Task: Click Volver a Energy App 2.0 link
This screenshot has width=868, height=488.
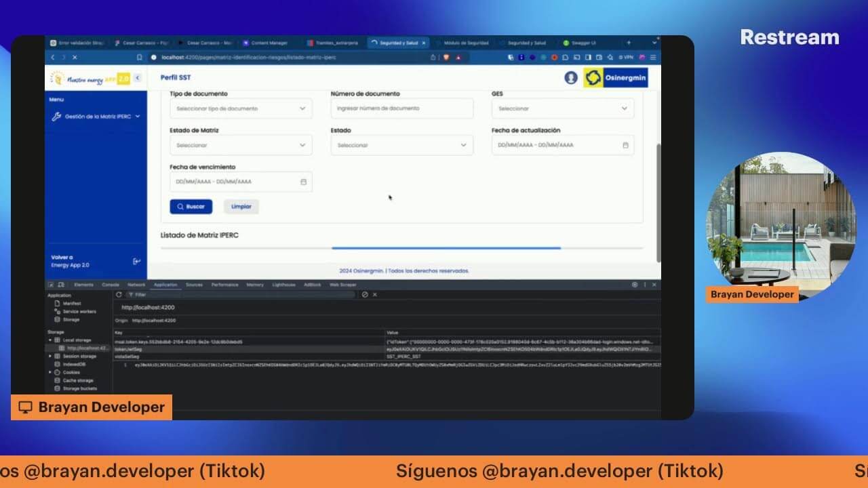Action: point(71,261)
